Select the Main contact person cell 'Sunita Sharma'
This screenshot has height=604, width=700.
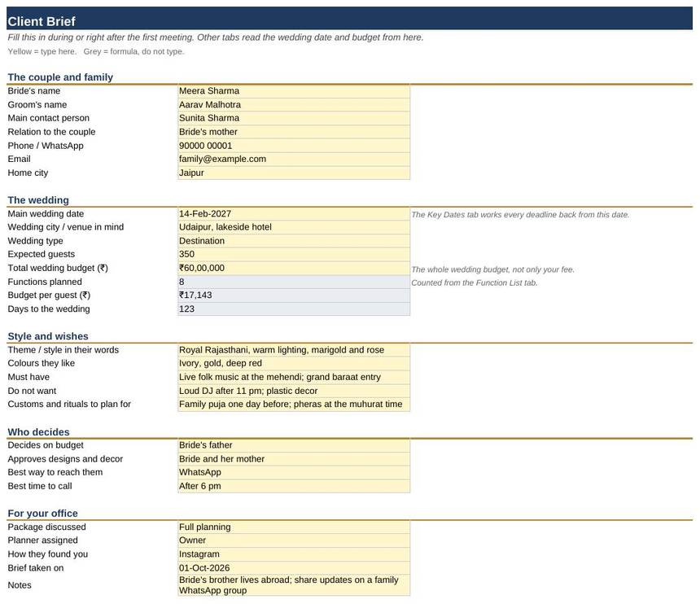click(x=294, y=118)
